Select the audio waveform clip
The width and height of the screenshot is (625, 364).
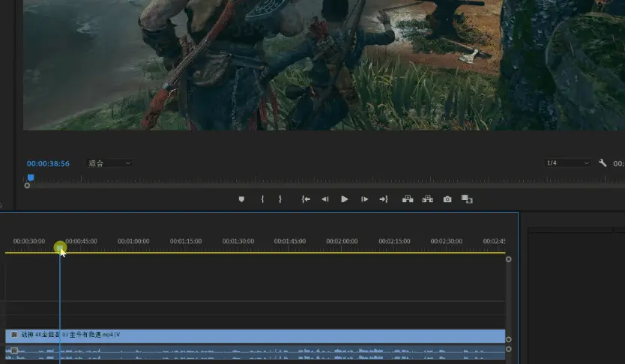pyautogui.click(x=255, y=354)
